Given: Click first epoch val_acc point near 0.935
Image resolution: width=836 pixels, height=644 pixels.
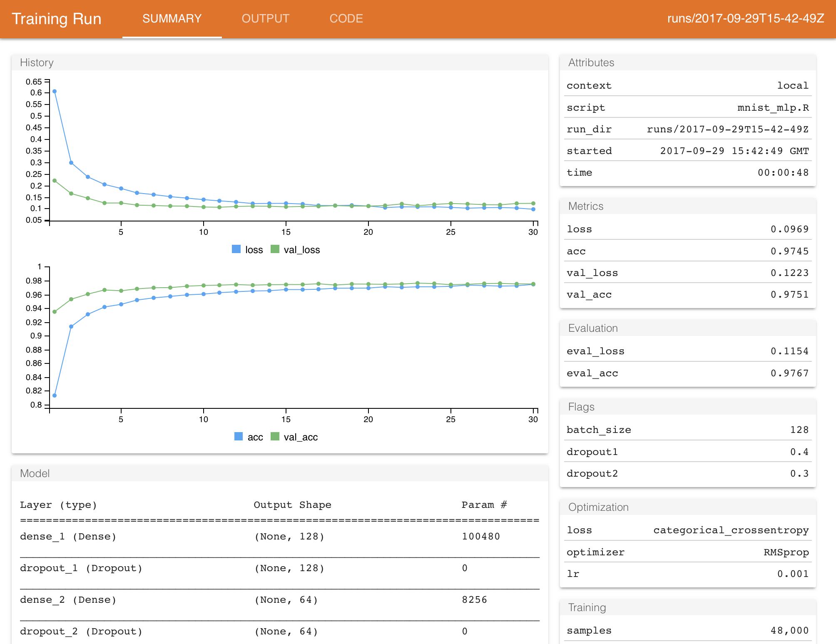Looking at the screenshot, I should pyautogui.click(x=55, y=312).
